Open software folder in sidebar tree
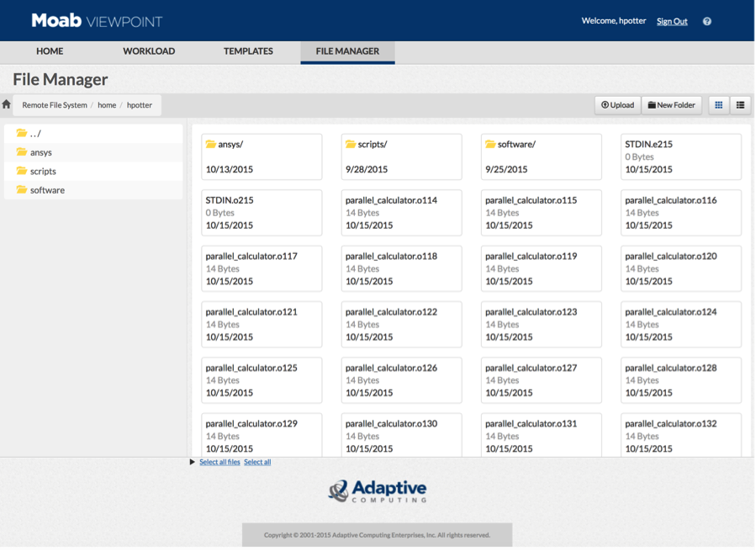Image resolution: width=756 pixels, height=551 pixels. [x=93, y=189]
